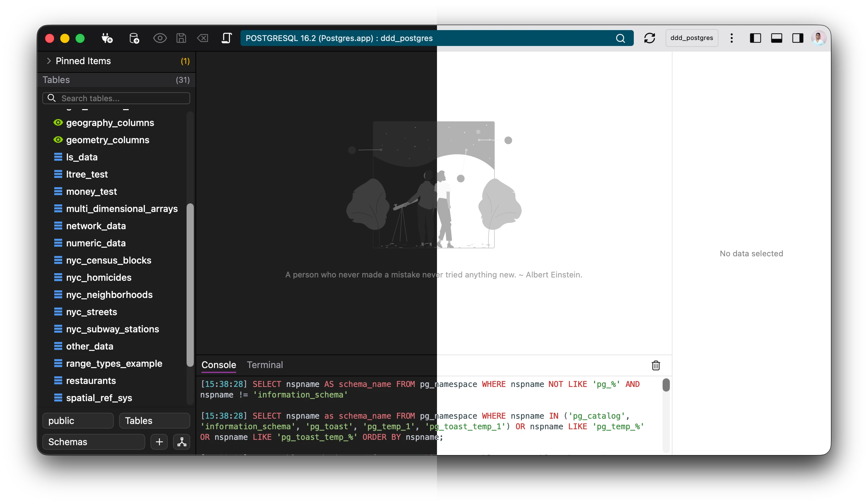Screen dimensions: 868x504
Task: Click the save disk icon
Action: pyautogui.click(x=181, y=38)
